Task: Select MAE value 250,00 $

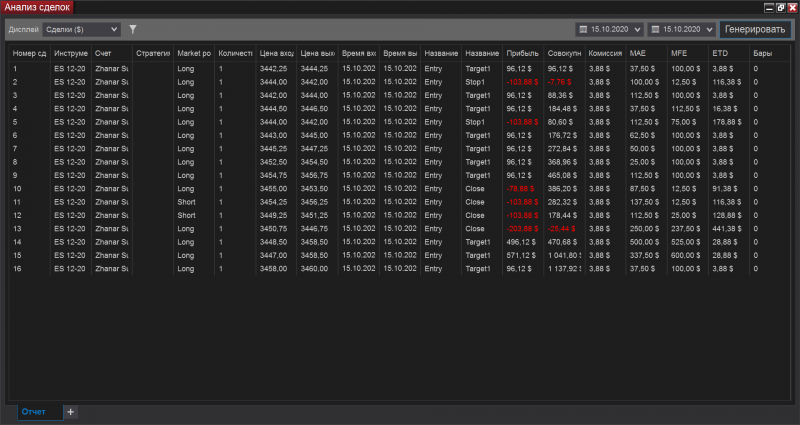Action: tap(644, 229)
